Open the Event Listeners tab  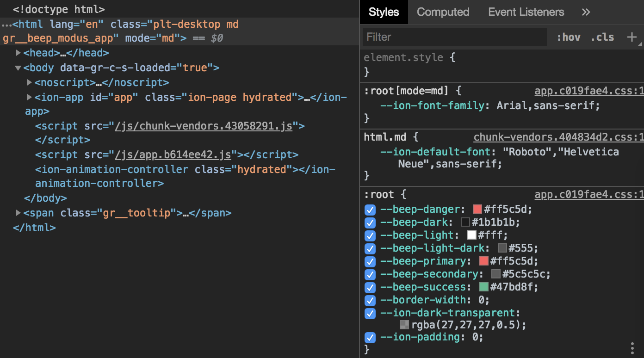526,12
